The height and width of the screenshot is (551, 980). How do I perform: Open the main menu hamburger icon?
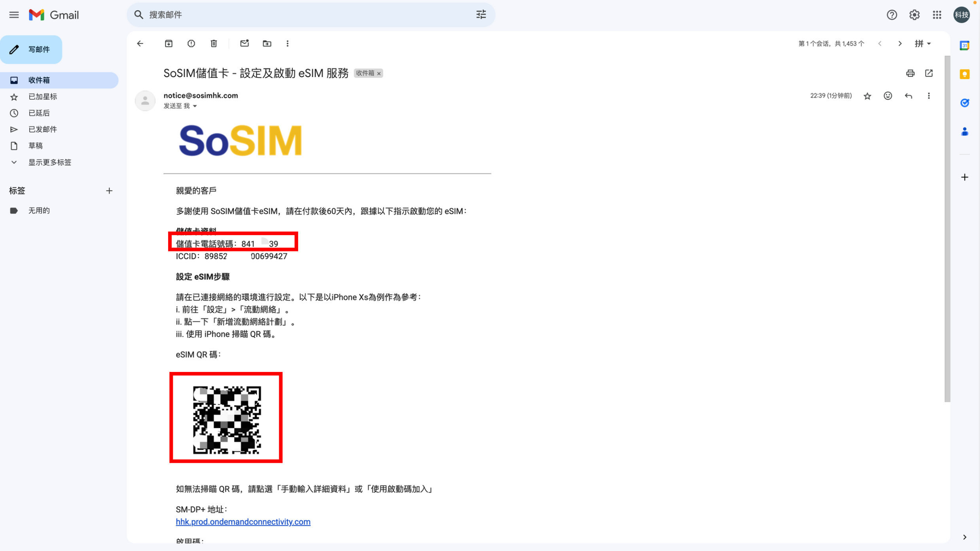click(x=14, y=15)
